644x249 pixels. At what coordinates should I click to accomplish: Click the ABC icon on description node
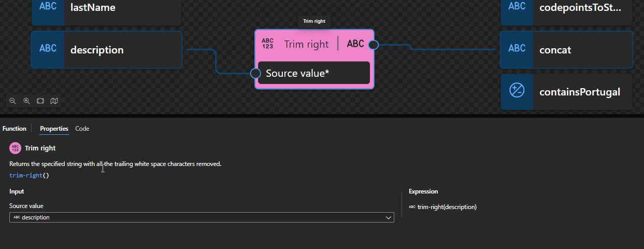point(48,49)
